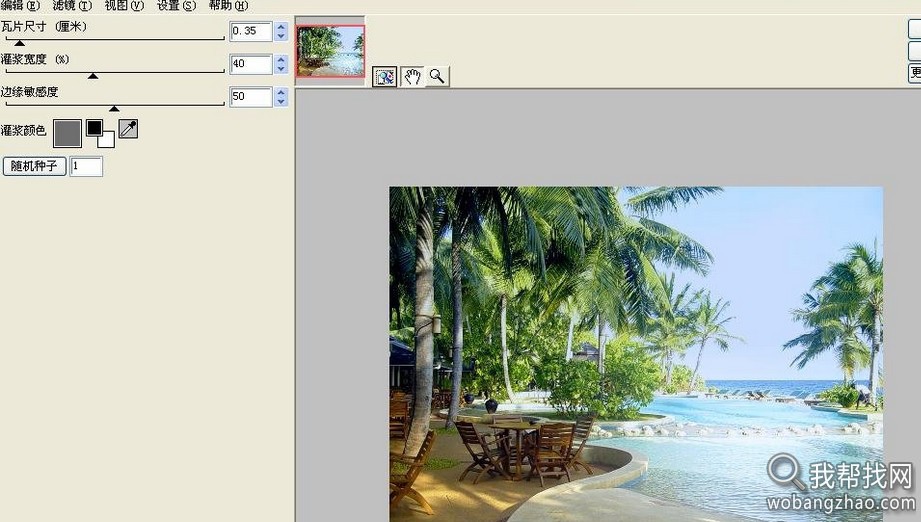The width and height of the screenshot is (921, 522).
Task: Increase 边缘敏感度 with the up arrow
Action: (x=281, y=93)
